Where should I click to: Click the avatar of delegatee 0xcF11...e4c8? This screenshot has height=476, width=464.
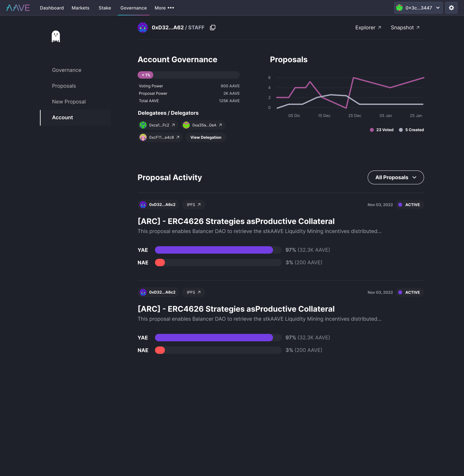point(143,137)
